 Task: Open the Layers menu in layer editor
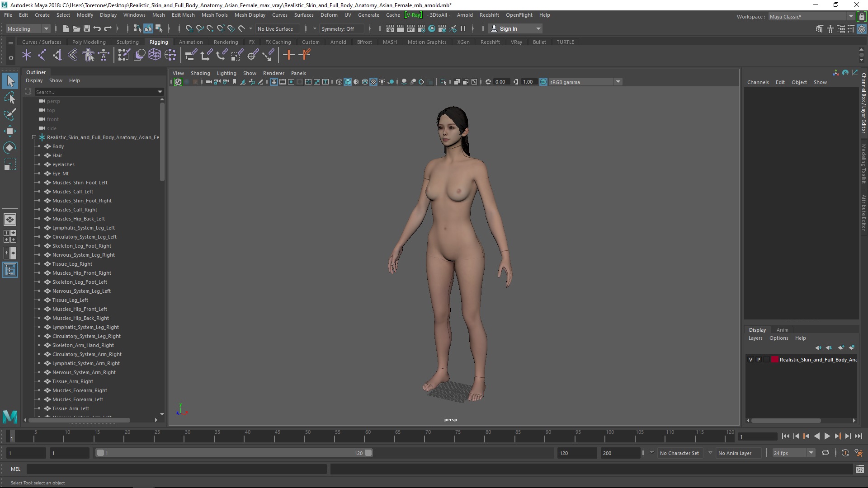point(755,338)
